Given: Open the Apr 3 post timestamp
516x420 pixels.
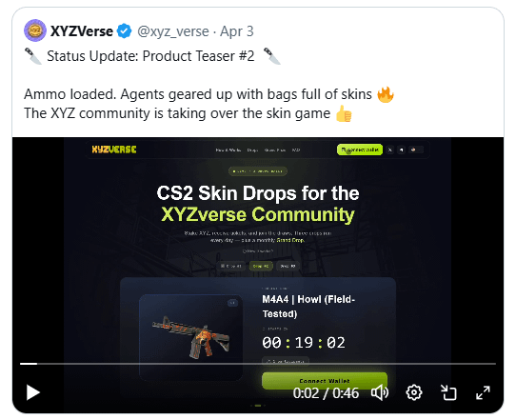Looking at the screenshot, I should (x=237, y=31).
